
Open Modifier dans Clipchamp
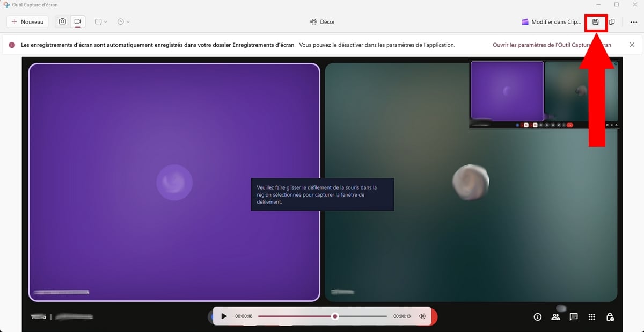(x=551, y=22)
